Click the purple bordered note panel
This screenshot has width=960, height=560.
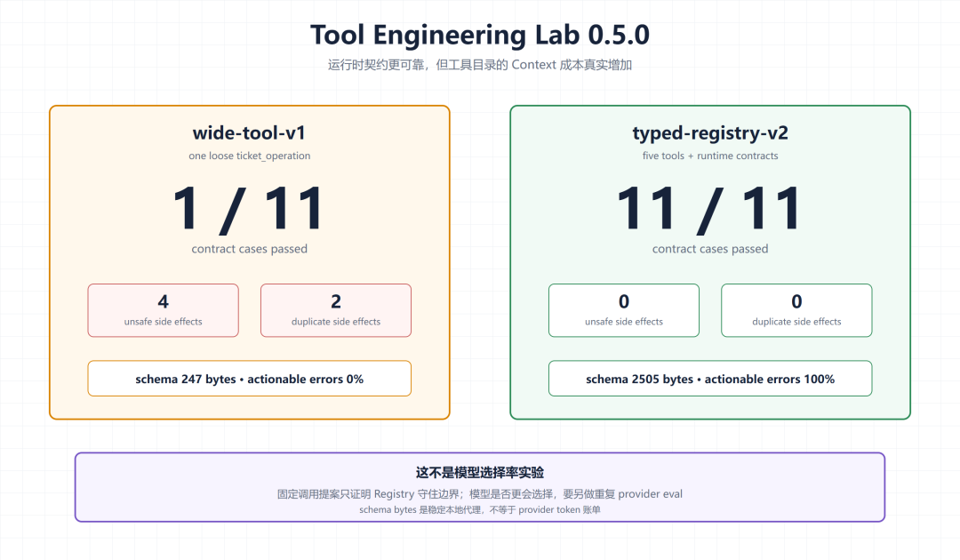[x=479, y=487]
